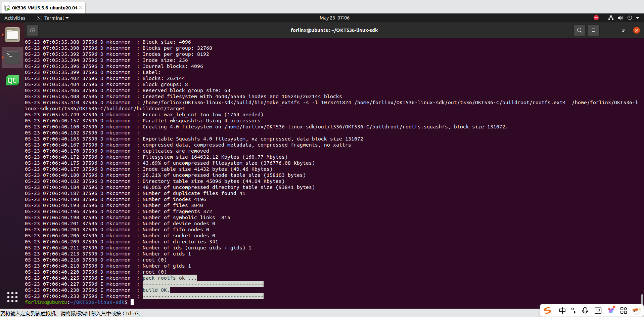Launch Qt Creator from the dock
644x317 pixels.
click(x=12, y=80)
